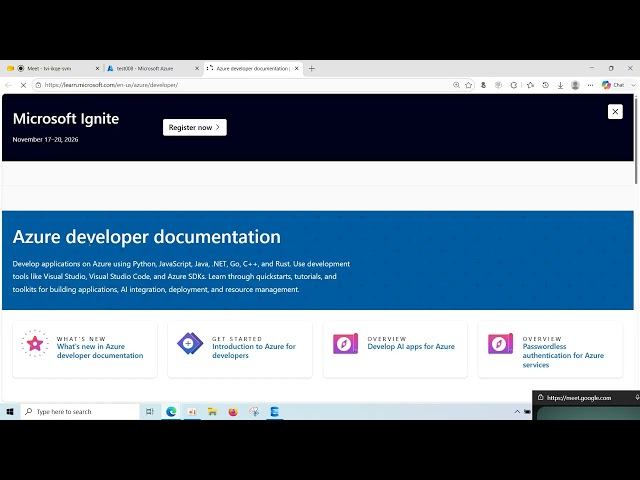Click the taskbar search box
The height and width of the screenshot is (480, 640).
click(x=80, y=411)
